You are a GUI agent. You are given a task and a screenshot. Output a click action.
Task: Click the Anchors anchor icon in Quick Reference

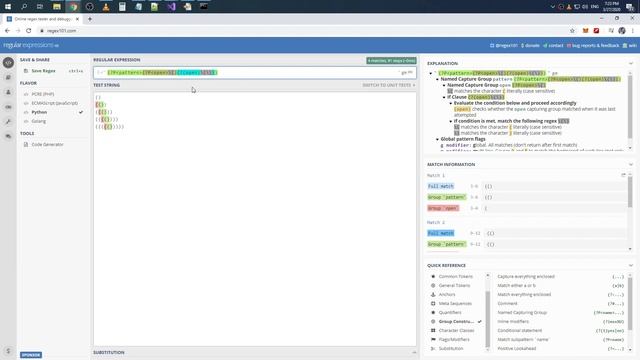click(433, 294)
